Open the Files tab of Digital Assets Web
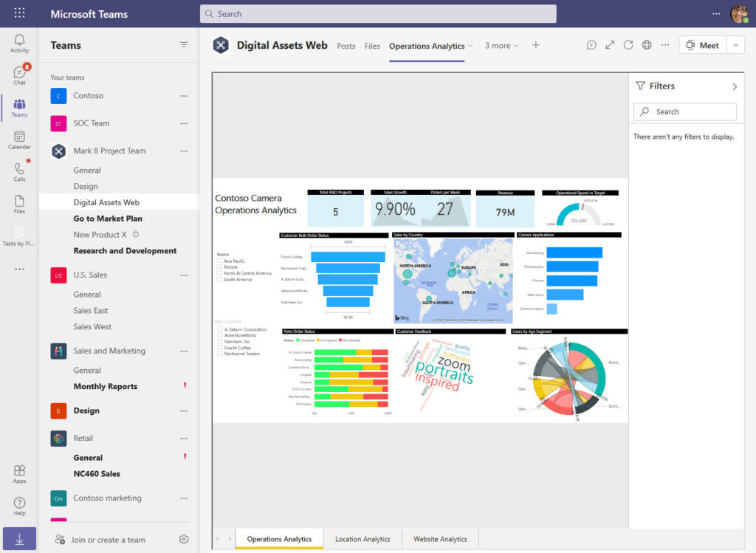Image resolution: width=756 pixels, height=553 pixels. pyautogui.click(x=372, y=46)
